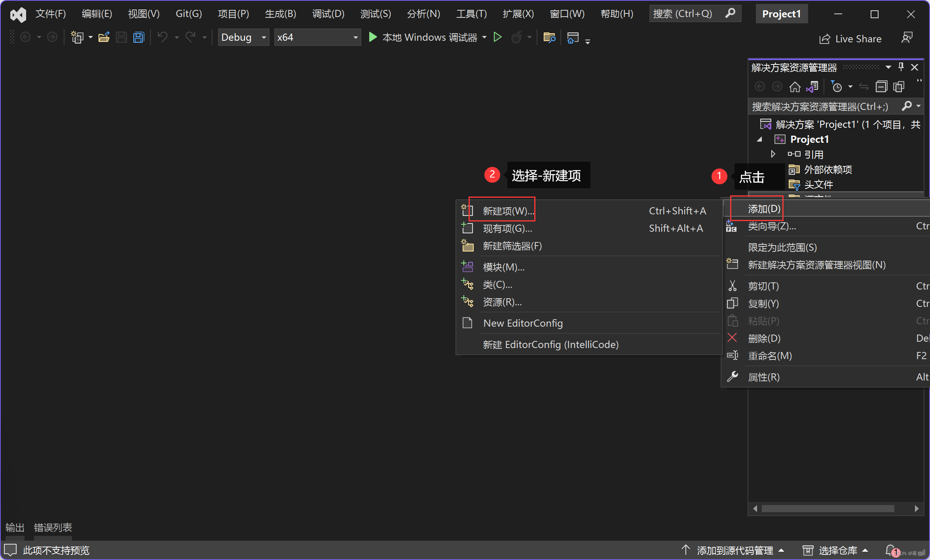Select 现有项(G)... in the submenu
This screenshot has height=560, width=930.
(589, 228)
